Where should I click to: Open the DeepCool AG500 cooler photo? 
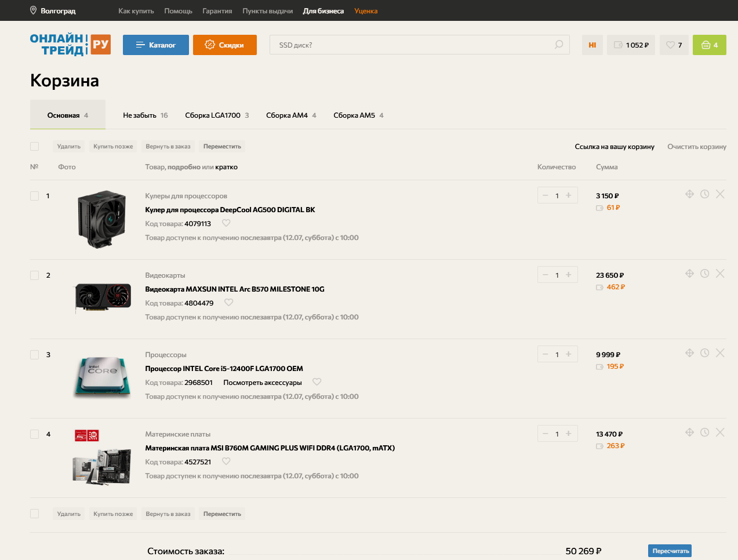pos(102,219)
